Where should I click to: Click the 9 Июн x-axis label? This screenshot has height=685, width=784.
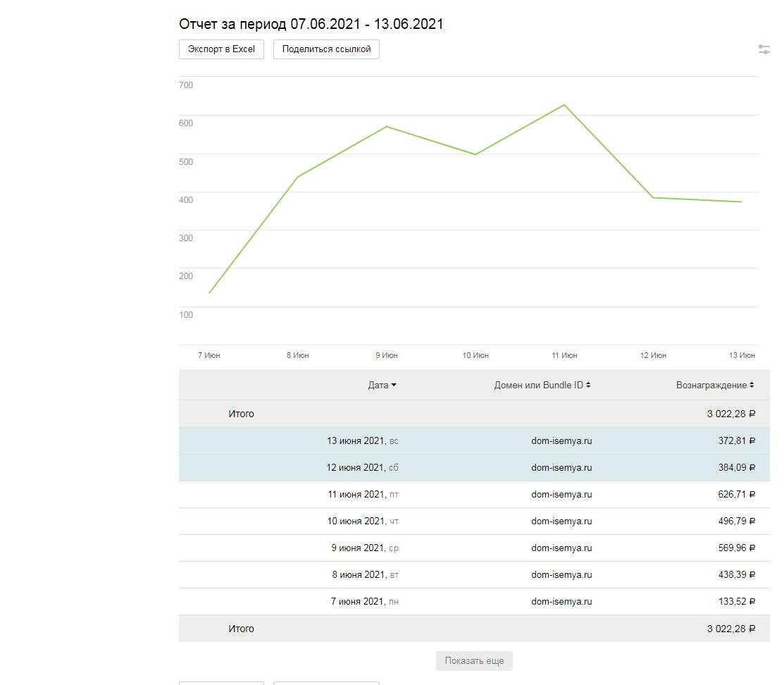click(386, 355)
